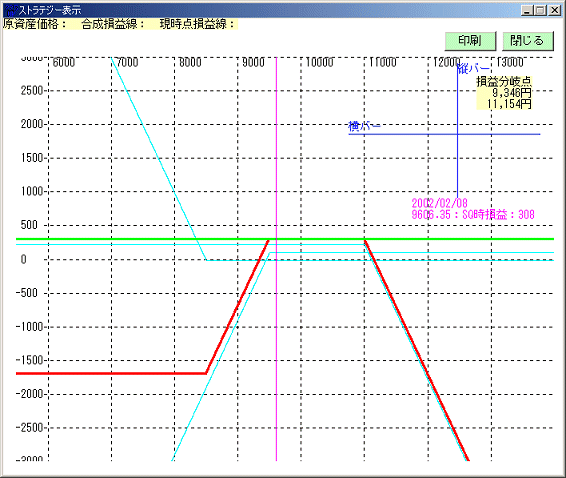
Task: Click the magenta vertical price marker line
Action: pyautogui.click(x=277, y=325)
